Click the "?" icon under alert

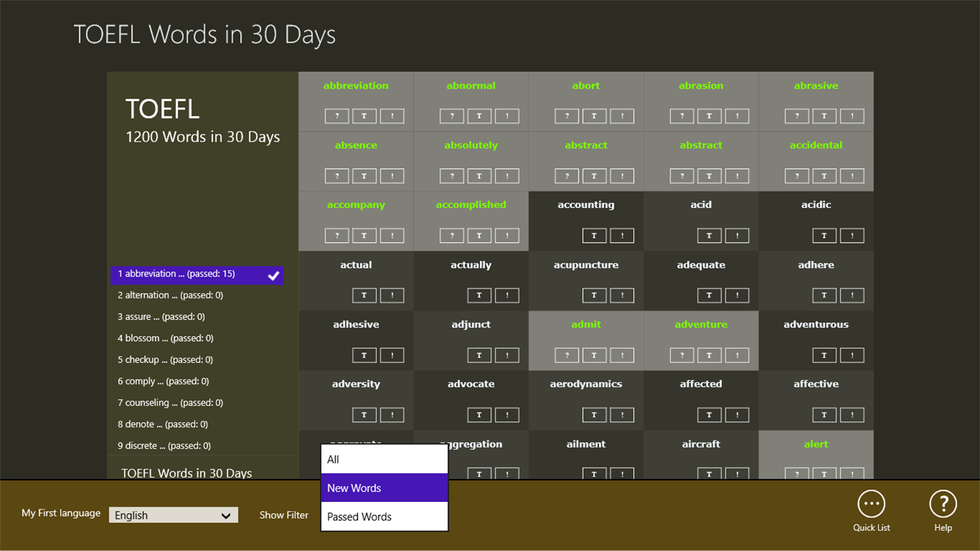[x=796, y=474]
